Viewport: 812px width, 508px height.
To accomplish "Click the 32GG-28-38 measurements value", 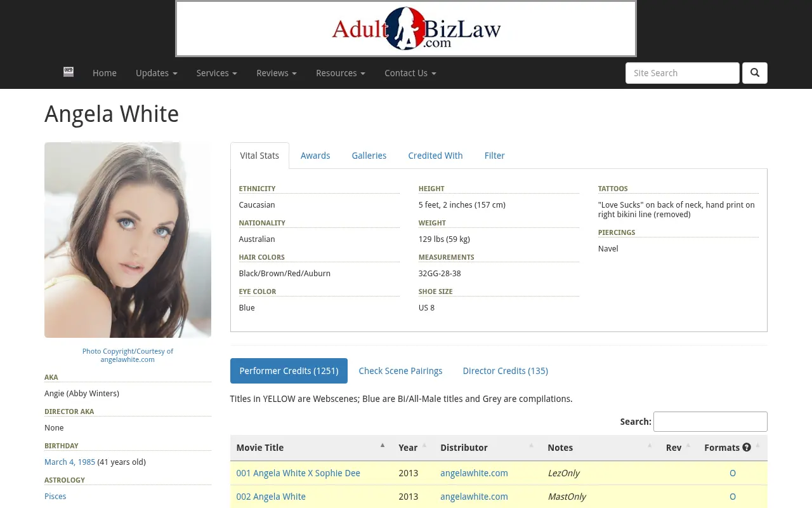I will pos(440,274).
